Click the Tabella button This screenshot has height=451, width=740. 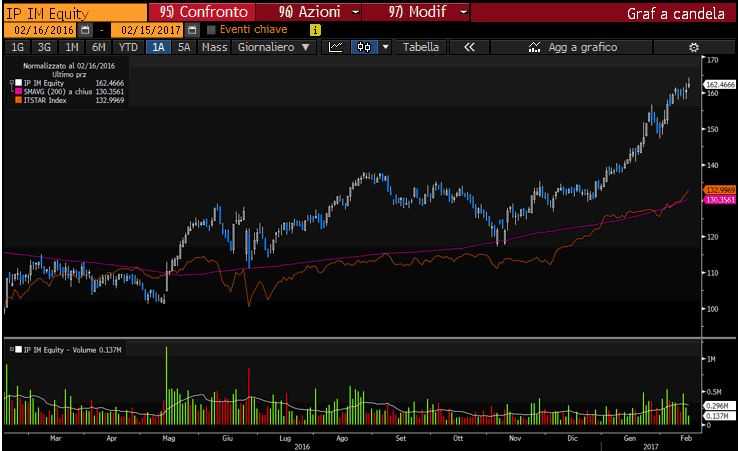(421, 47)
